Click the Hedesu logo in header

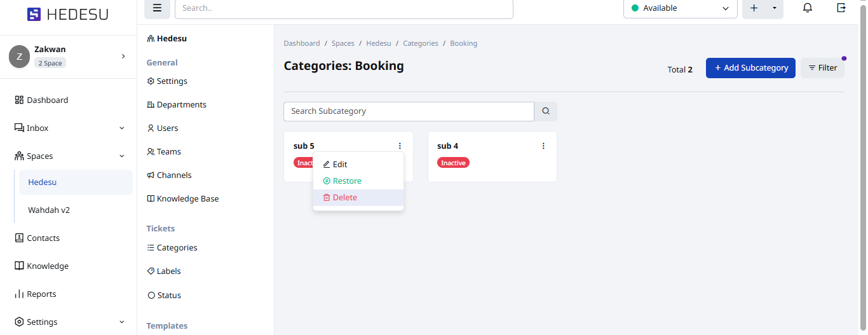(x=68, y=14)
